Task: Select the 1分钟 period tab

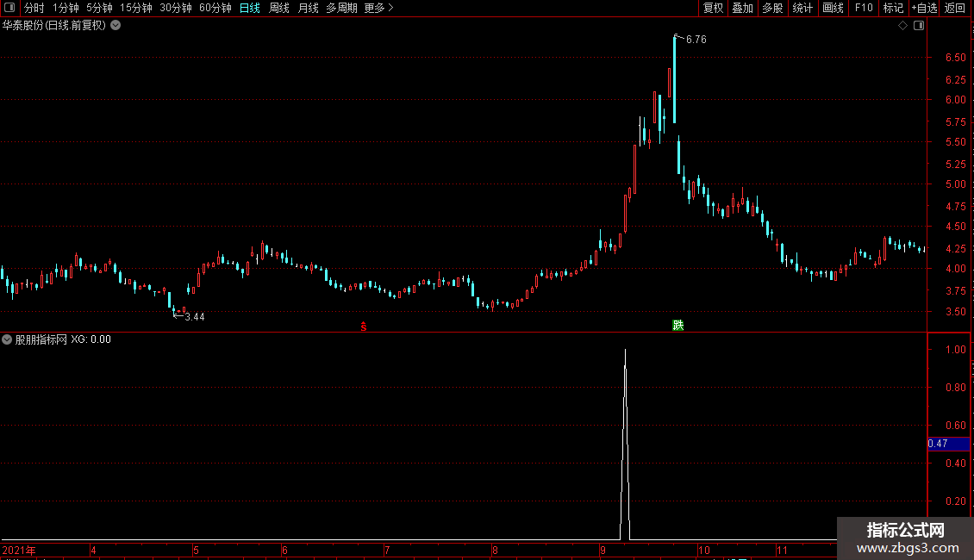Action: pos(66,8)
